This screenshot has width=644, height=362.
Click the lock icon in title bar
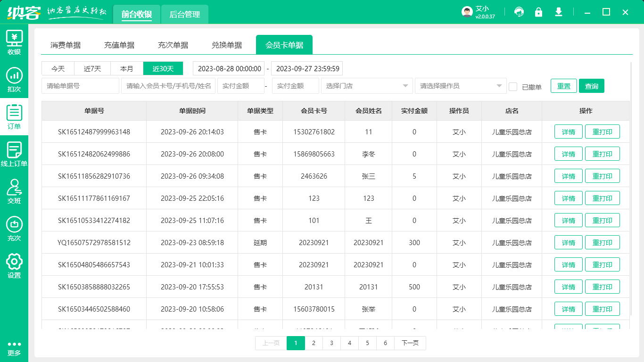[539, 12]
